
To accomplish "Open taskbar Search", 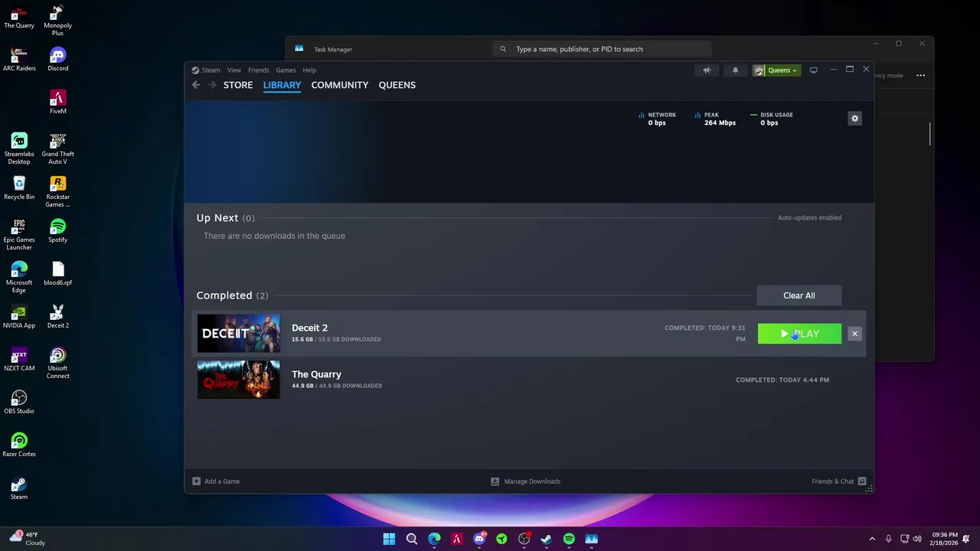I will tap(411, 539).
